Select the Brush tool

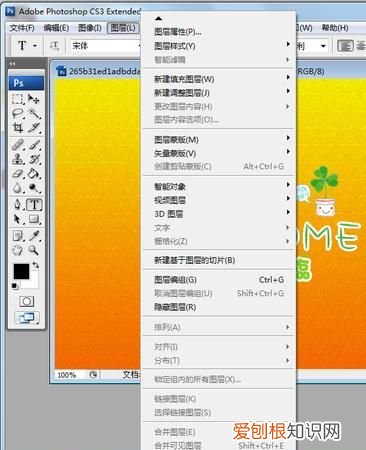pyautogui.click(x=34, y=145)
